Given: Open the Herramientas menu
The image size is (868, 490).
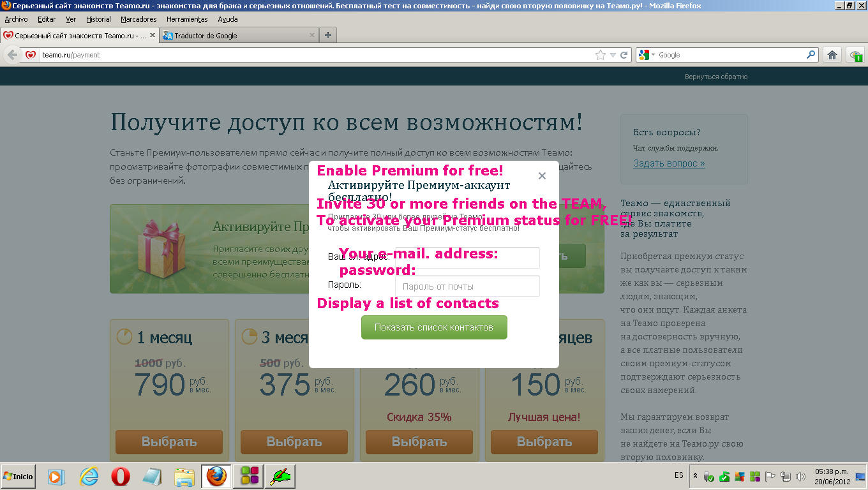Looking at the screenshot, I should click(187, 19).
